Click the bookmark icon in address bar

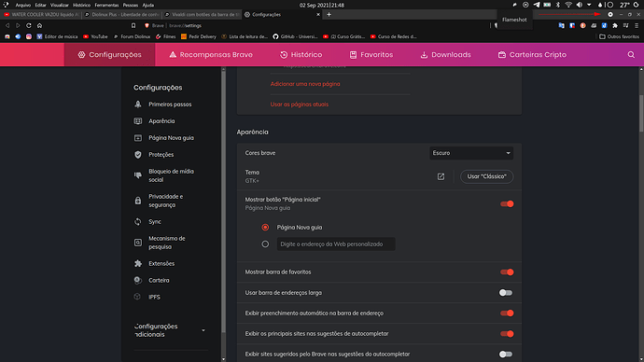coord(133,25)
